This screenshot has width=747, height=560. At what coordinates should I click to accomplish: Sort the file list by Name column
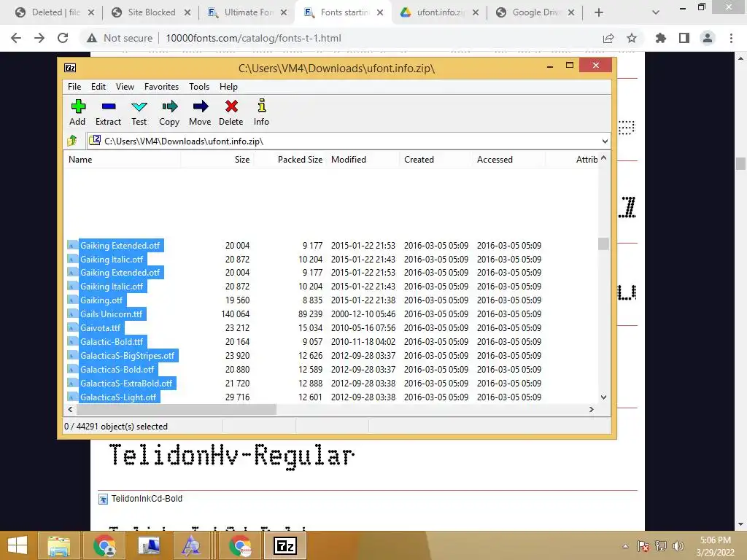coord(122,160)
